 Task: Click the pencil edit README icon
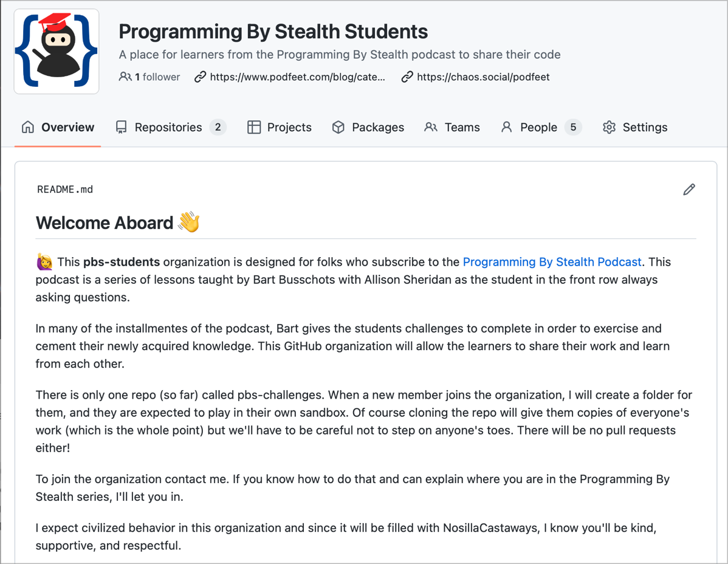(689, 190)
